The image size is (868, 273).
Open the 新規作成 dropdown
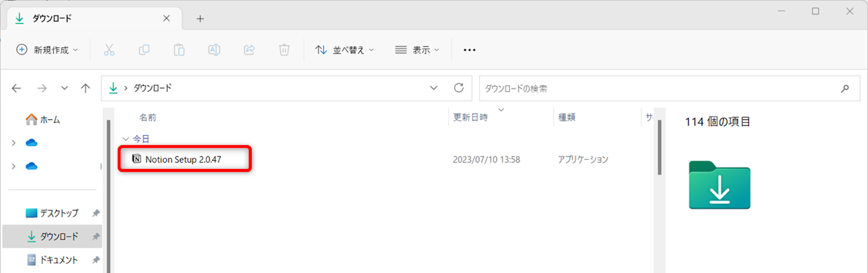(47, 50)
